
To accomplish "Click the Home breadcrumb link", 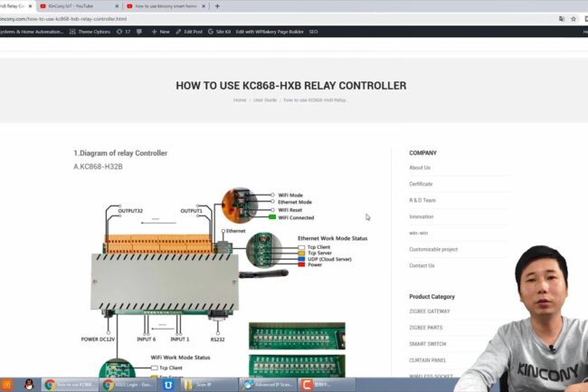I will (240, 100).
